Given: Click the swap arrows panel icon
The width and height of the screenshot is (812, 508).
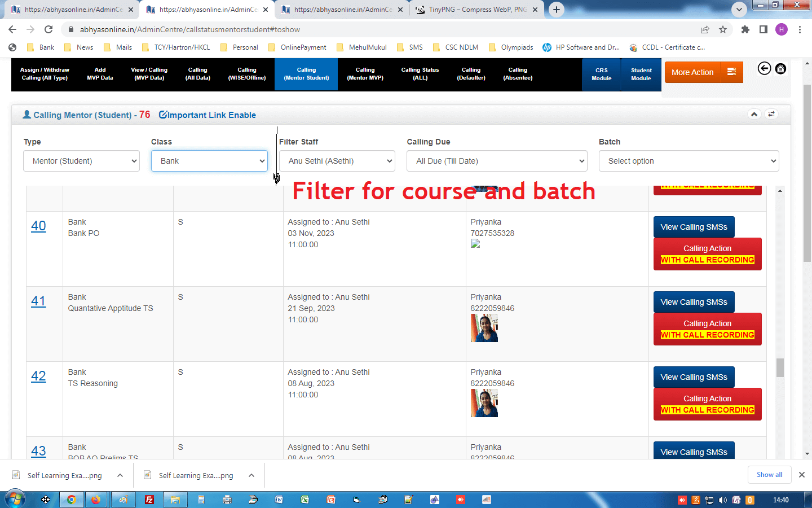Looking at the screenshot, I should tap(771, 114).
